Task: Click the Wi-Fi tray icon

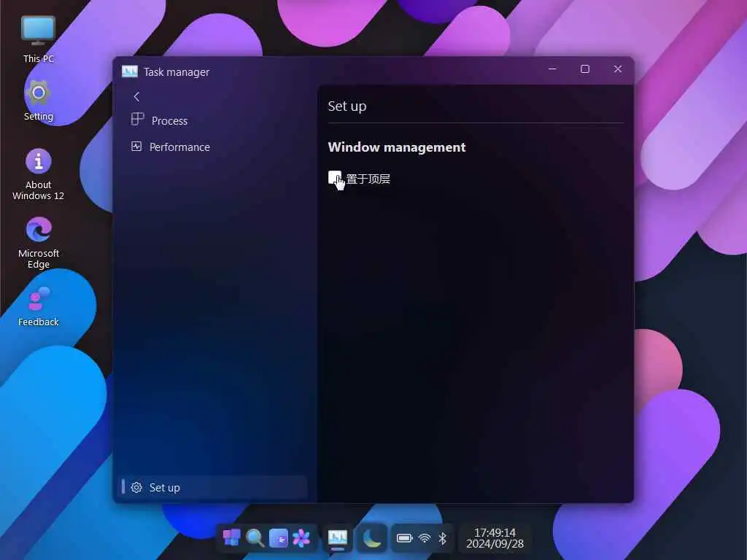Action: pos(424,538)
